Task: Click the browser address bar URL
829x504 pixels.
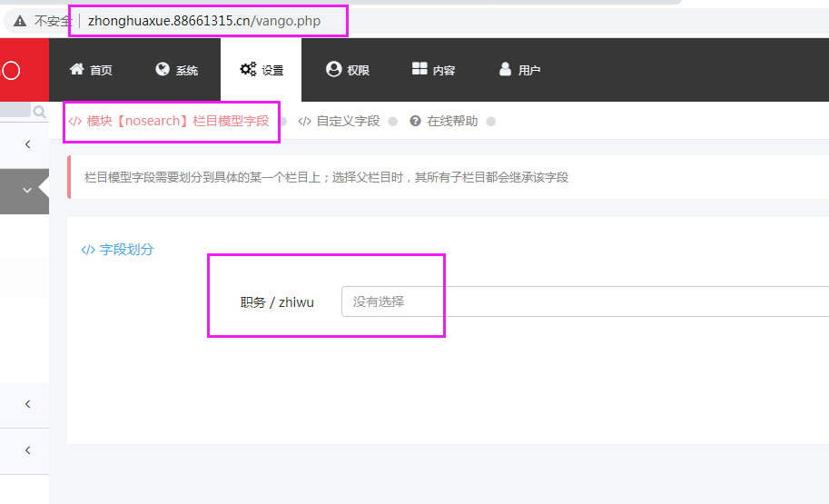Action: tap(204, 21)
